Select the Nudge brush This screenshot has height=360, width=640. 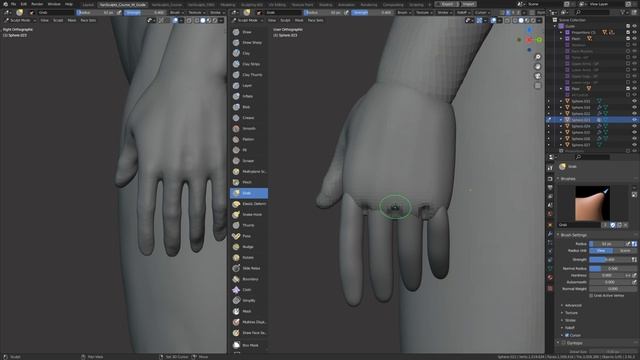(x=249, y=247)
